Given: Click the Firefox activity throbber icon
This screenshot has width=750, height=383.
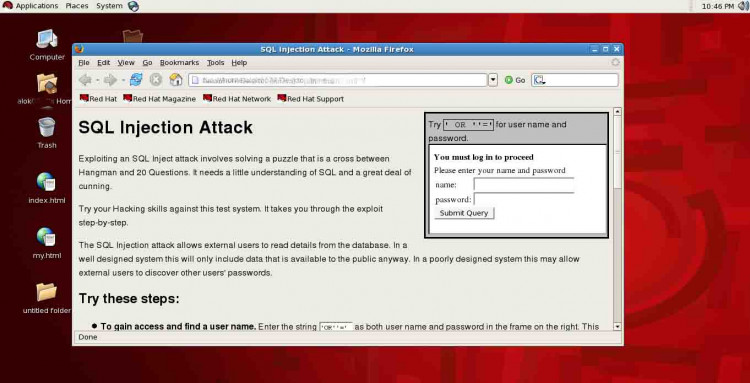Looking at the screenshot, I should [616, 63].
